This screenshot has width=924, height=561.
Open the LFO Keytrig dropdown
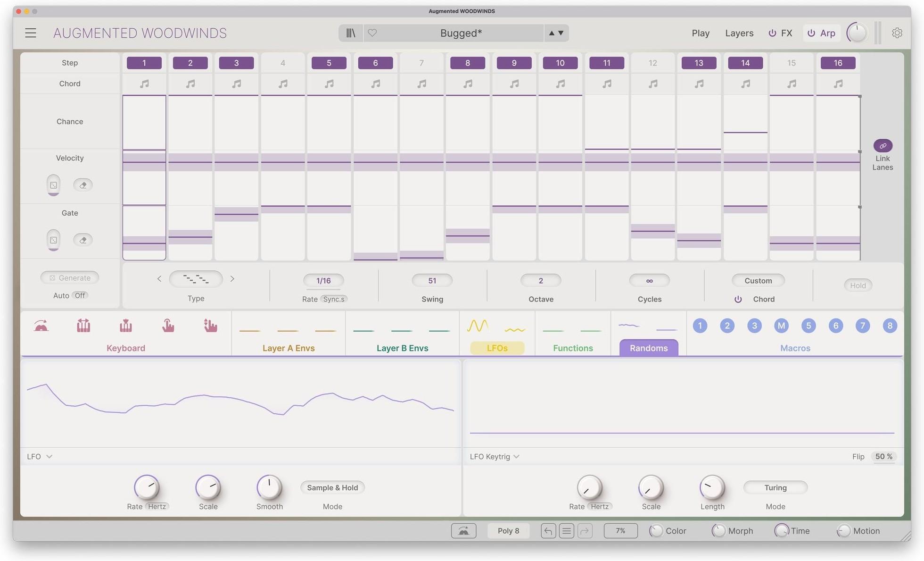pyautogui.click(x=495, y=456)
